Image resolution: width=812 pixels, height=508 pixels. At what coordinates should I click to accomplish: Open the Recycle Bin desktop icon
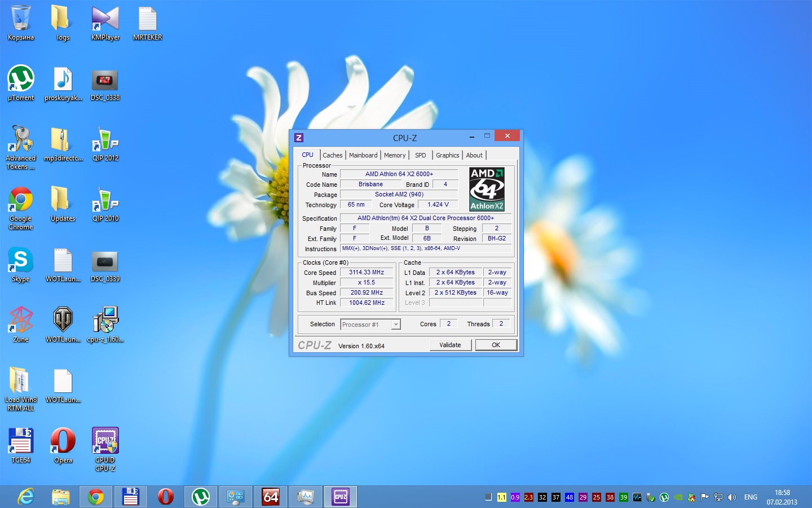point(21,19)
